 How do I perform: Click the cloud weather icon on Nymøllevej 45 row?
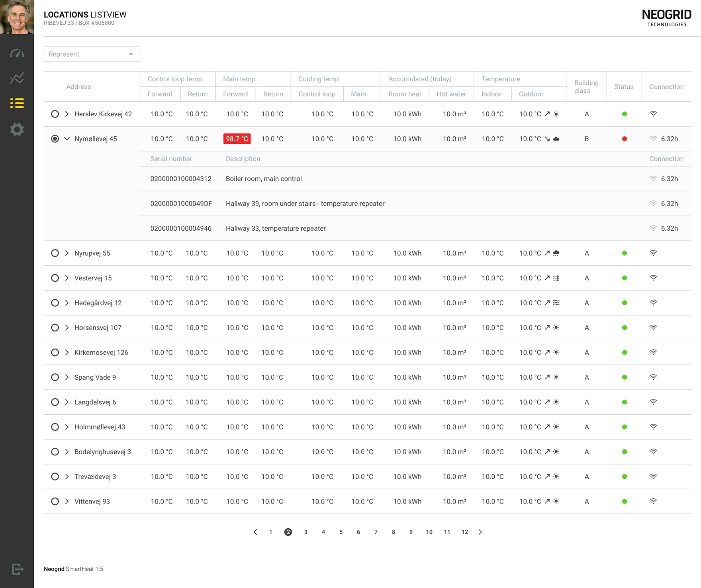point(556,139)
